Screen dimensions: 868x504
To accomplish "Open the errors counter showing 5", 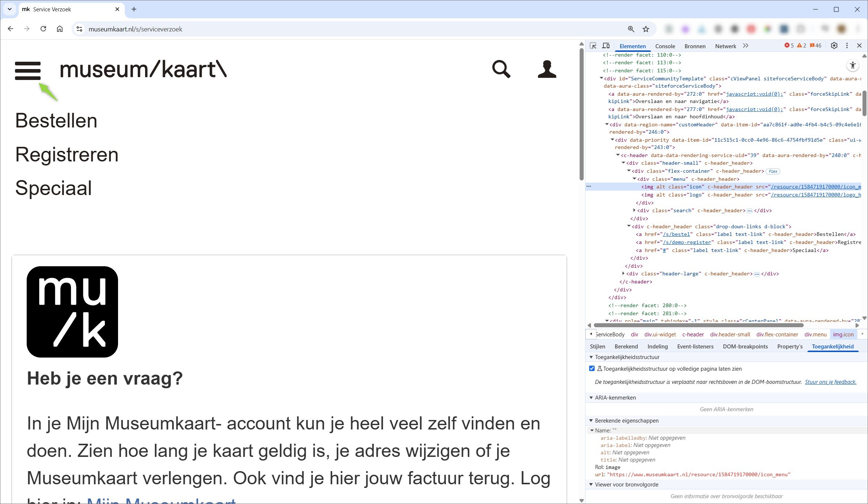I will (x=789, y=46).
